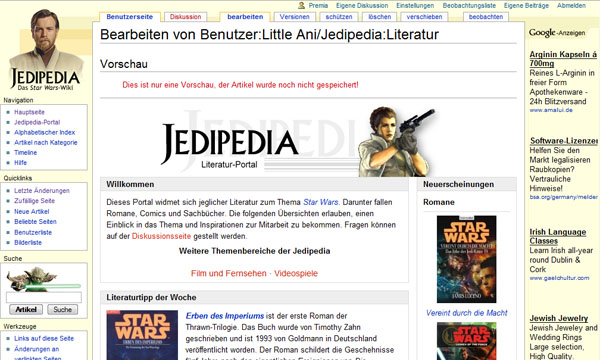The image size is (600, 360).
Task: Click the beobachten tab
Action: 486,17
